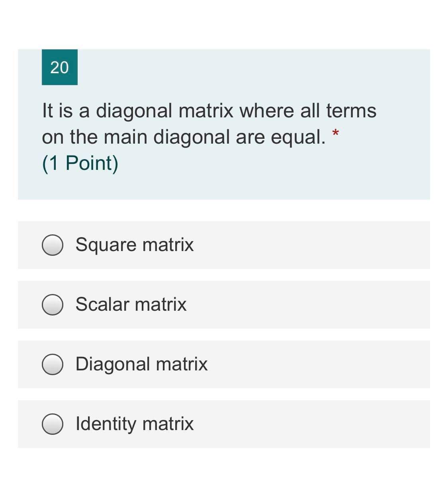Click the teal question header area
448x479 pixels.
[60, 68]
